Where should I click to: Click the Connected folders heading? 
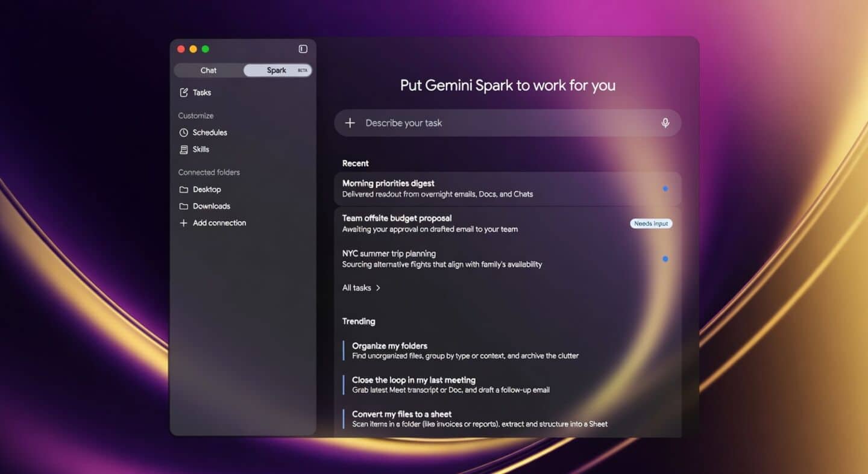(209, 172)
